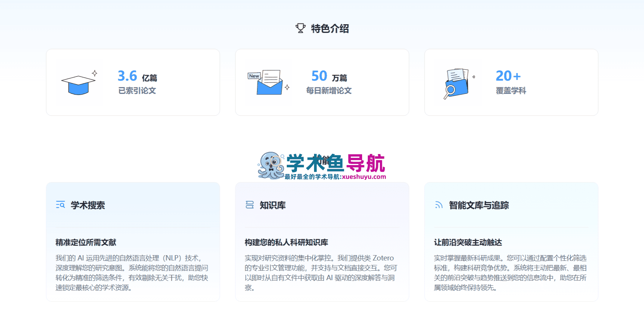Click the 让前沿突破主动触达 subheading
644x332 pixels.
tap(468, 242)
